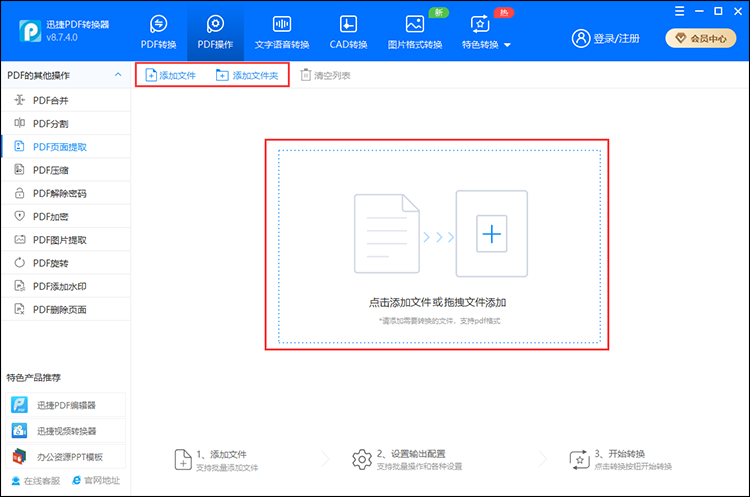Select PDF压缩 in the sidebar

[66, 170]
